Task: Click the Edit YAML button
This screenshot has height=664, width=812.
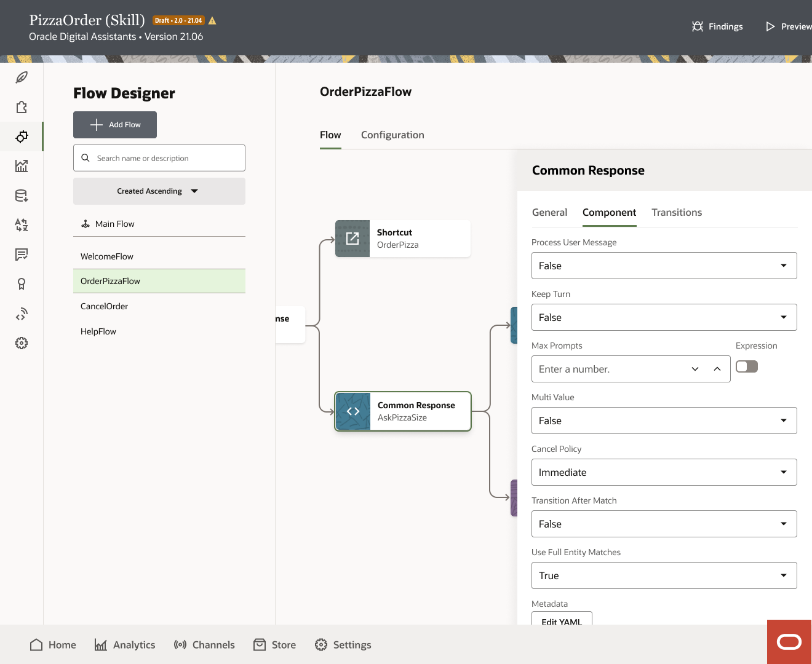Action: 562,618
